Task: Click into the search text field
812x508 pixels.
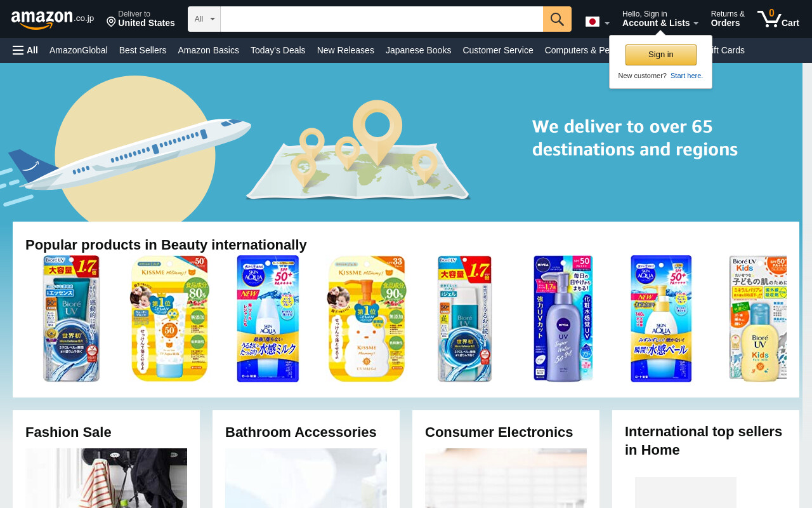Action: click(x=382, y=19)
